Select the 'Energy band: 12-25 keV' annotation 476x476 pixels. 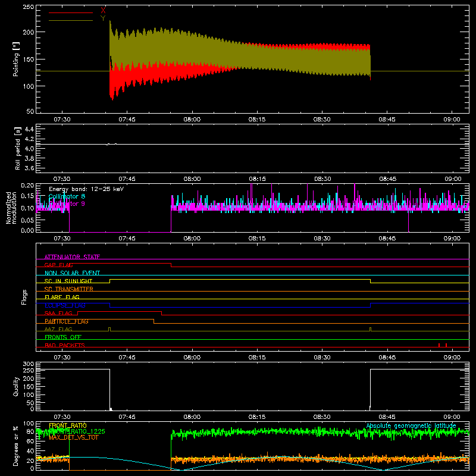click(x=86, y=189)
